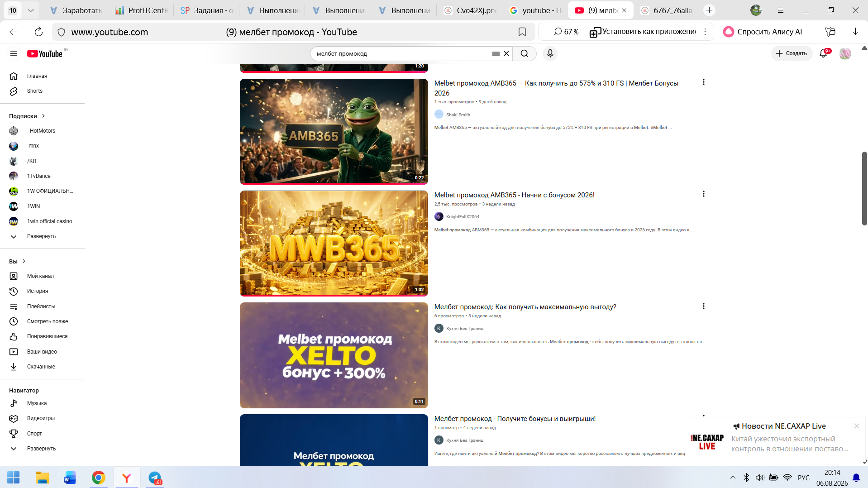Close the current YouTube tab
This screenshot has height=488, width=868.
click(x=624, y=10)
